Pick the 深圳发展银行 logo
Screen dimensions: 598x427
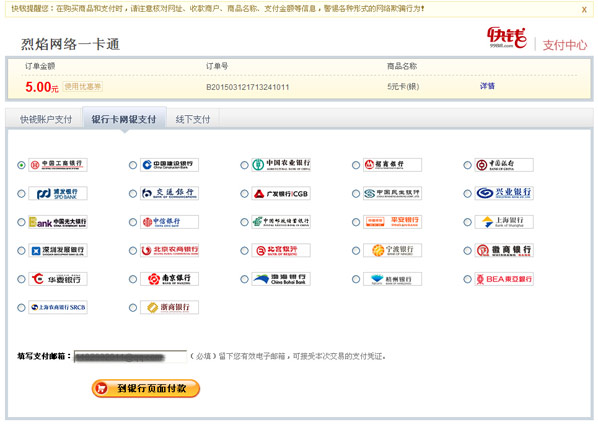pos(58,250)
